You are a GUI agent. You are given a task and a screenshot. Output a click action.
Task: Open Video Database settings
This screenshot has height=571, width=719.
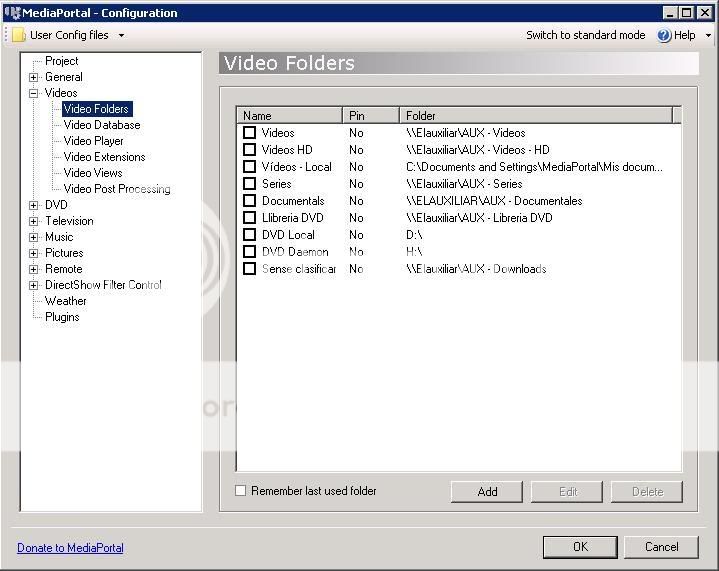[x=102, y=125]
